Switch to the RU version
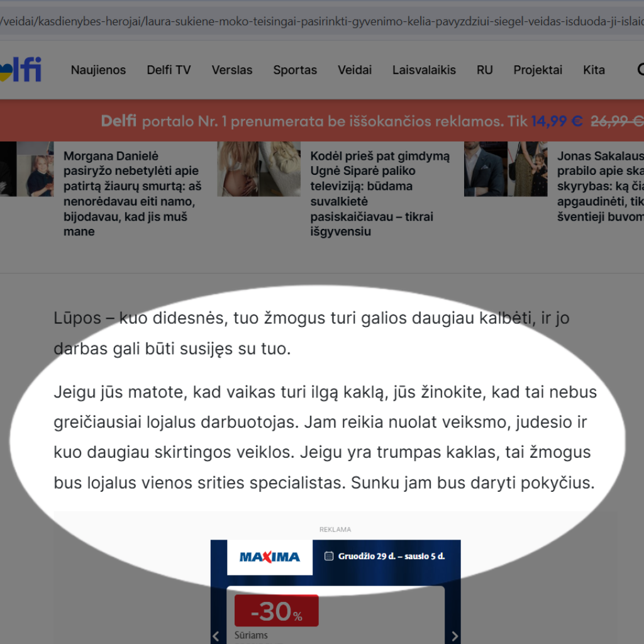Viewport: 644px width, 644px height. pyautogui.click(x=484, y=70)
